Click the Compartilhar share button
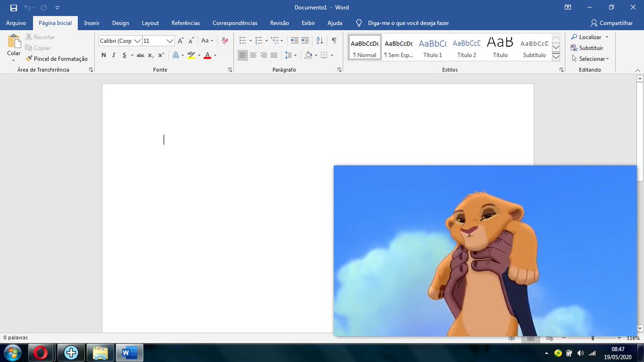The height and width of the screenshot is (362, 644). 611,23
